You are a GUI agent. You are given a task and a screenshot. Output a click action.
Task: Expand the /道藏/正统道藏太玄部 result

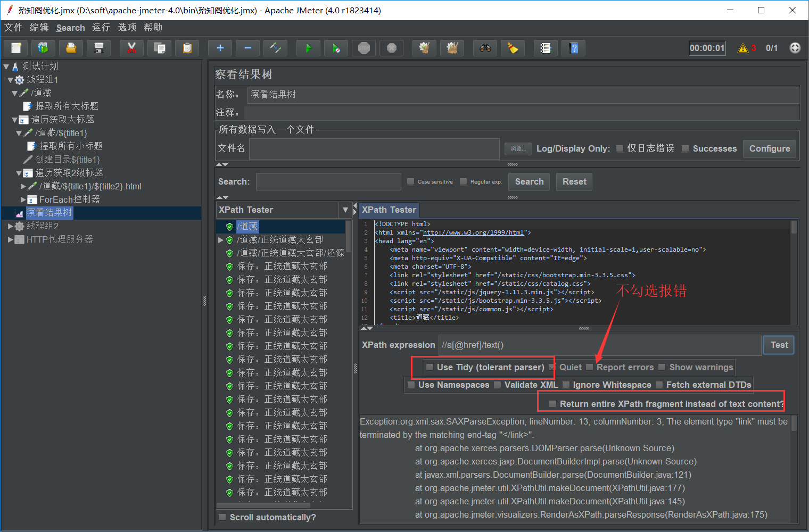point(220,240)
